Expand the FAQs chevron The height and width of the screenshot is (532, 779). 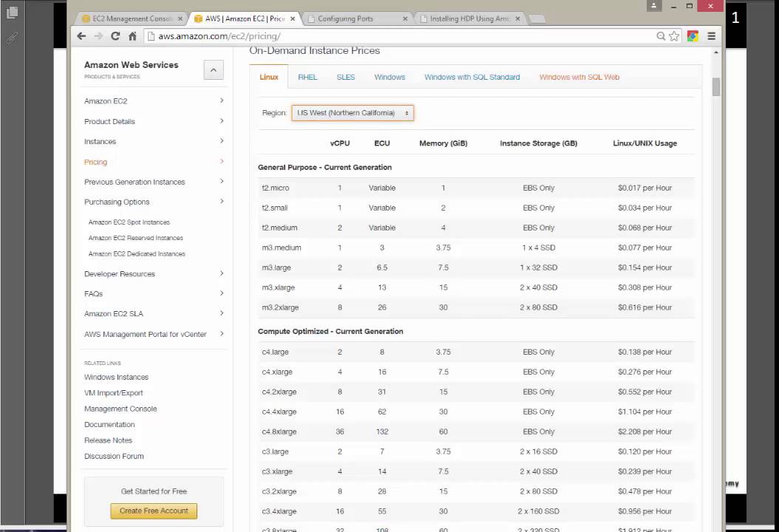222,293
